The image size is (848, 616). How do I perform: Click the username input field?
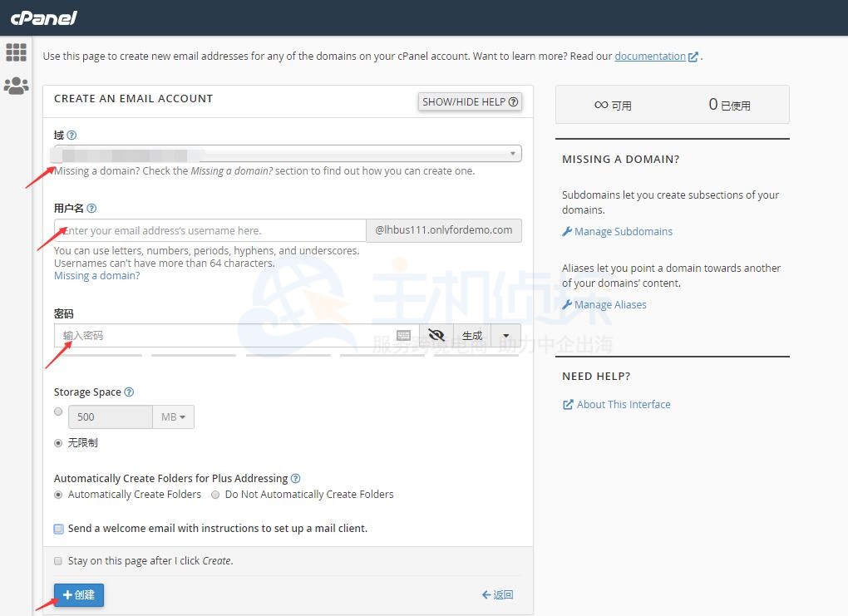point(210,230)
